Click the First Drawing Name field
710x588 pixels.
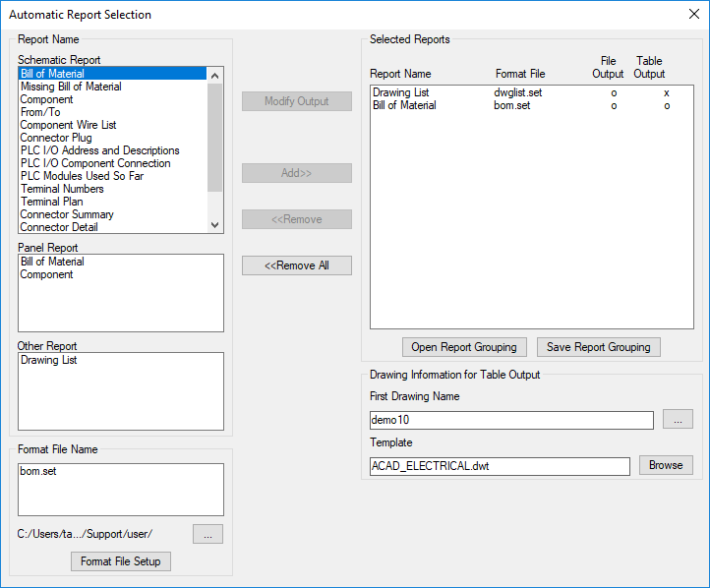(x=511, y=420)
